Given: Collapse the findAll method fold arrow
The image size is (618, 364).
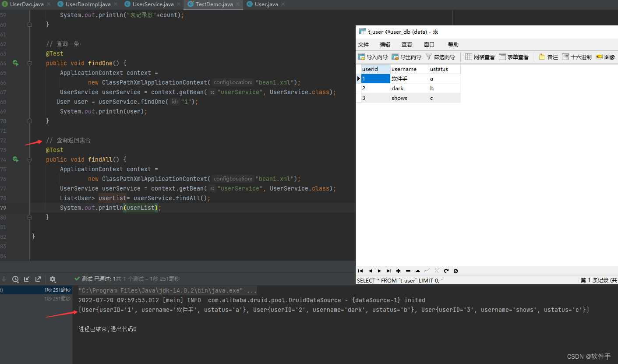Looking at the screenshot, I should (29, 159).
